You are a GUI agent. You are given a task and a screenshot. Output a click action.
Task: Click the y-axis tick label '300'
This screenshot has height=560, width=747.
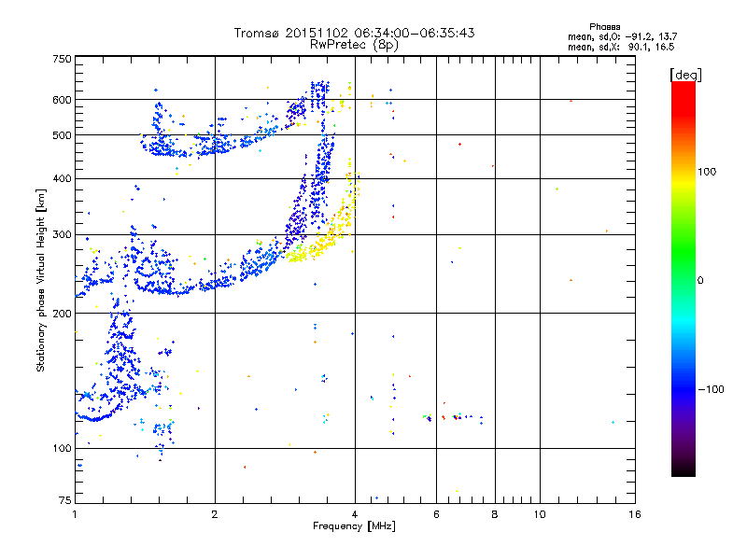[x=62, y=235]
